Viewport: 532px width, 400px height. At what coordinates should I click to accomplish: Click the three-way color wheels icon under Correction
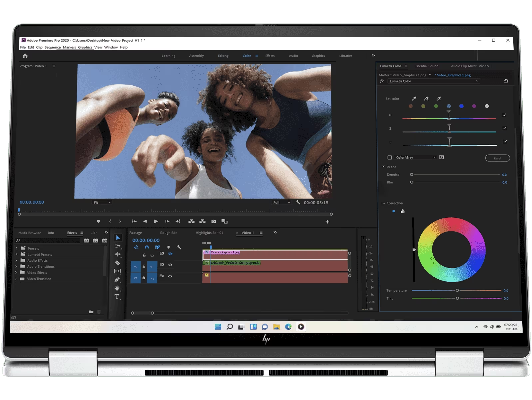(x=403, y=211)
